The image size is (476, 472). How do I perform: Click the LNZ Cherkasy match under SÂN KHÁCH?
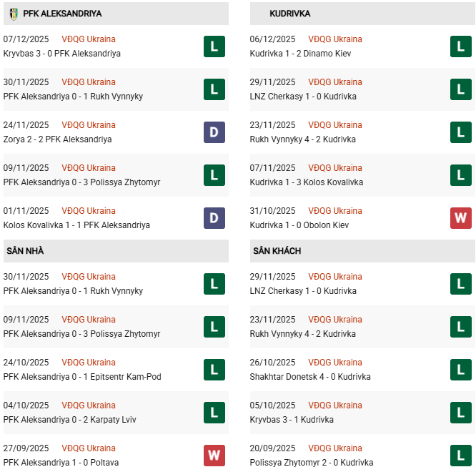303,291
